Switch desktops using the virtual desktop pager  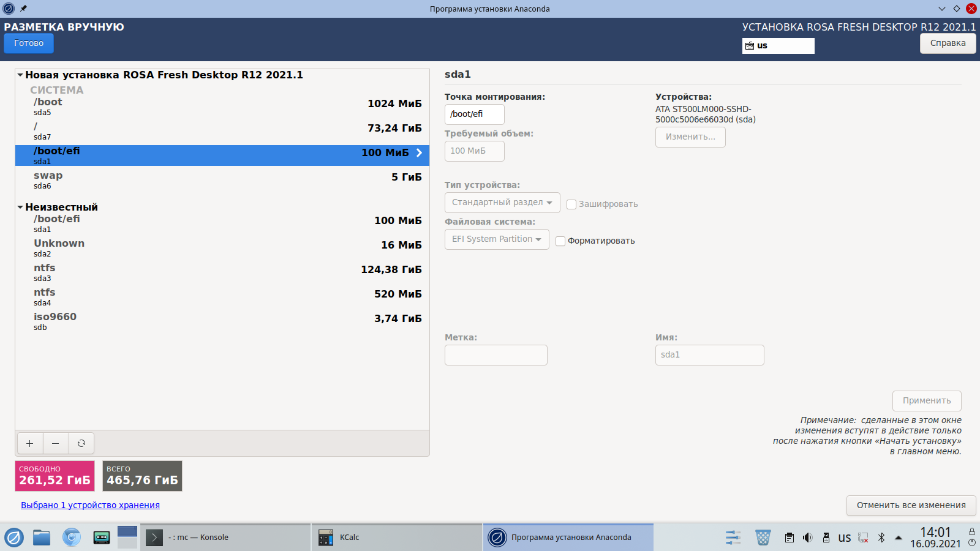pos(127,537)
